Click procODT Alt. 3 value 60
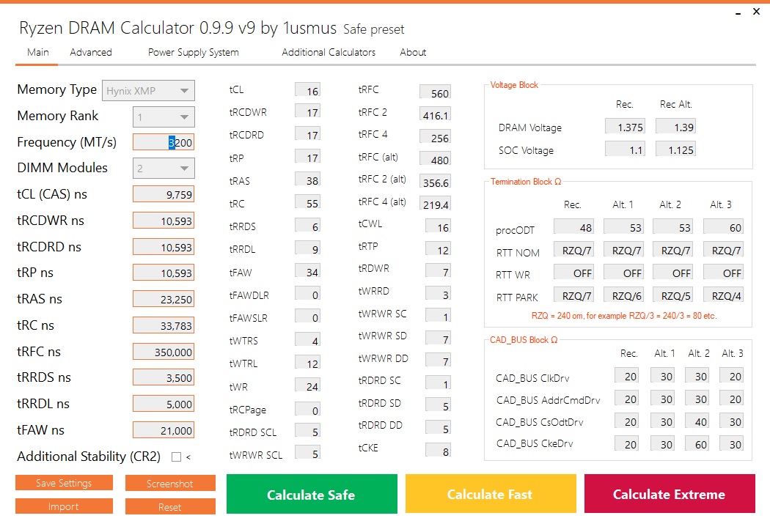 click(723, 226)
